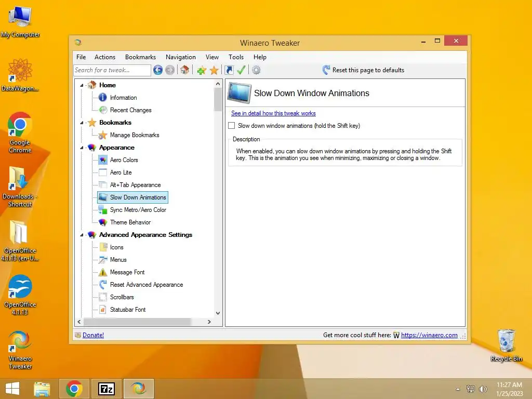Open Chrome from the taskbar

click(74, 389)
